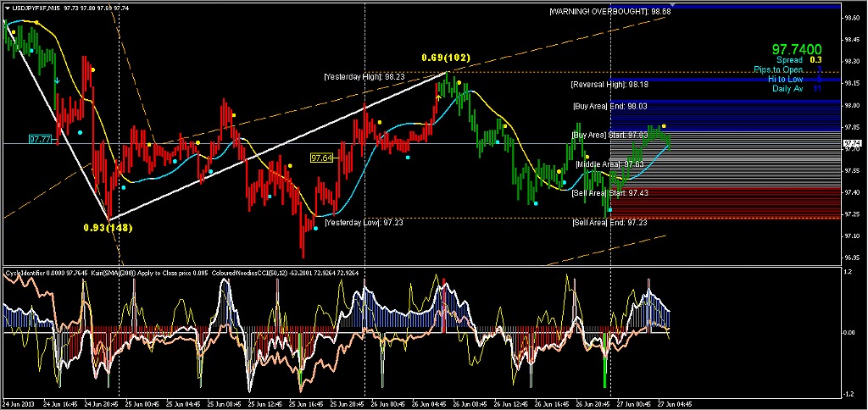Click the yellow up arrow near 0.69(102)

tap(438, 97)
